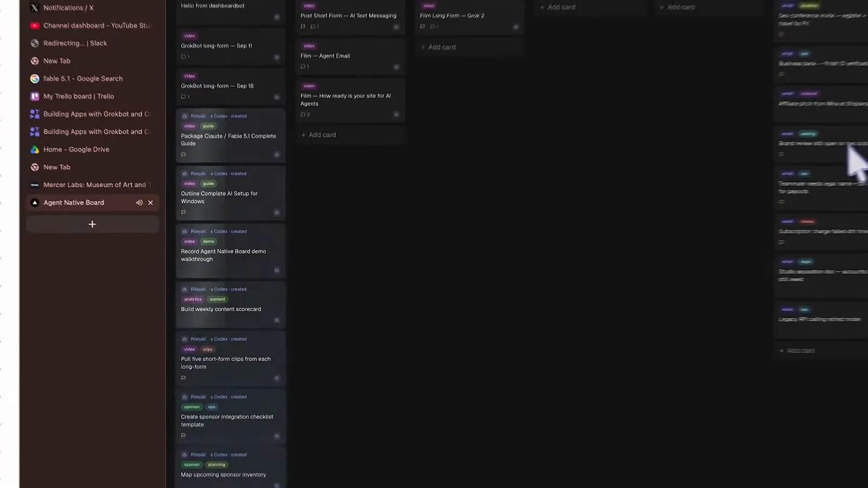The width and height of the screenshot is (868, 488).
Task: Click flag icon on Package Claude guide card
Action: coord(183,155)
